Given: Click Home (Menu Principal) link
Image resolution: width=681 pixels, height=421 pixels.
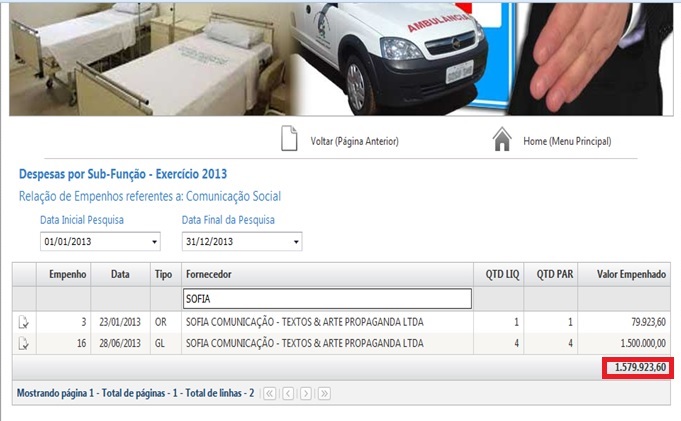Looking at the screenshot, I should click(566, 142).
